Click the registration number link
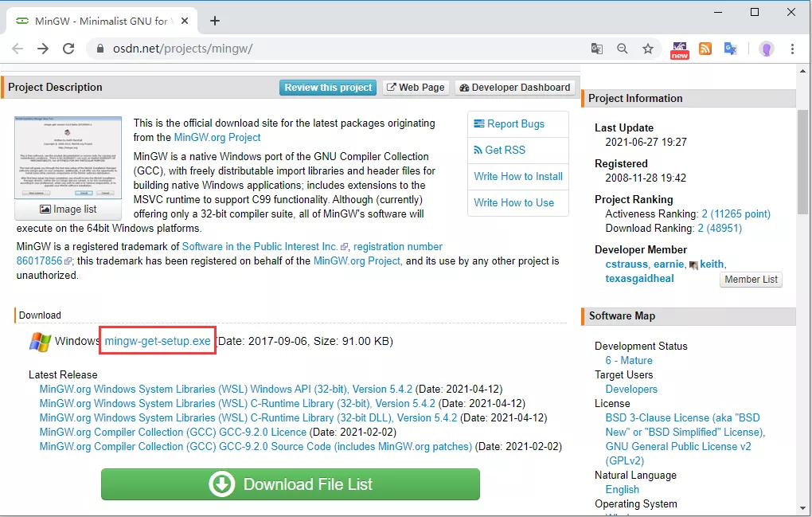Image resolution: width=812 pixels, height=517 pixels. coord(398,247)
